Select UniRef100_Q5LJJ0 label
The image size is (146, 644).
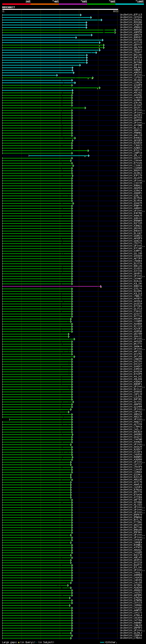[131, 156]
